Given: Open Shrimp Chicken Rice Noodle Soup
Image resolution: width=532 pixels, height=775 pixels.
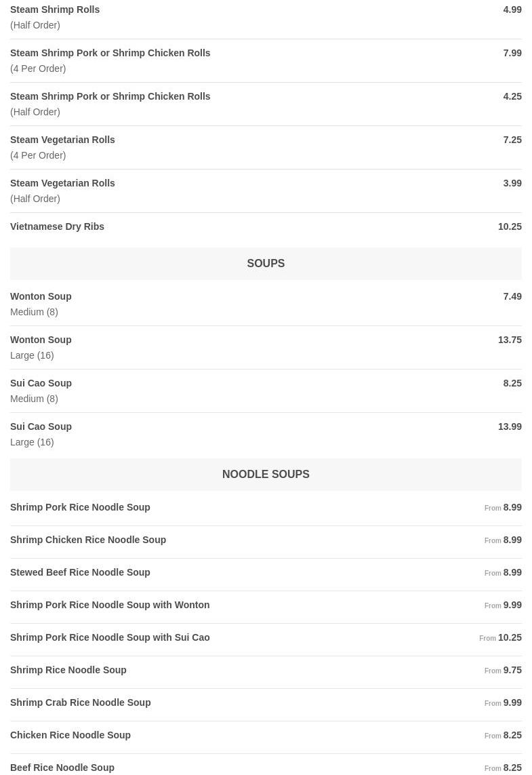Looking at the screenshot, I should click(88, 540).
